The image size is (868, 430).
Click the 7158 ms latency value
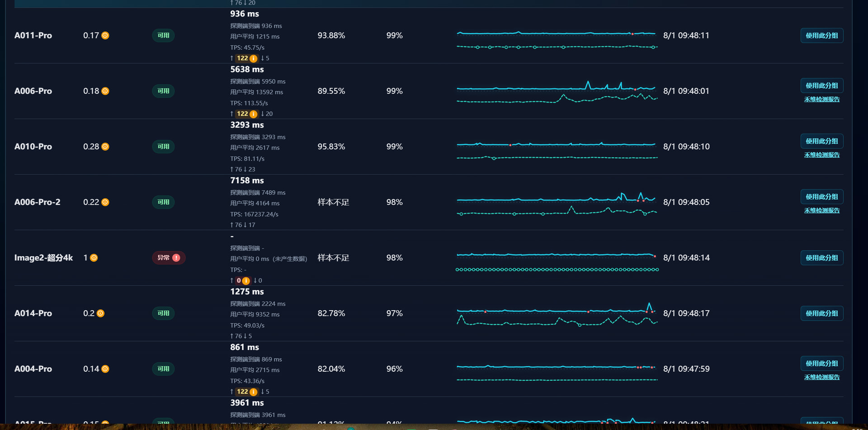[247, 181]
